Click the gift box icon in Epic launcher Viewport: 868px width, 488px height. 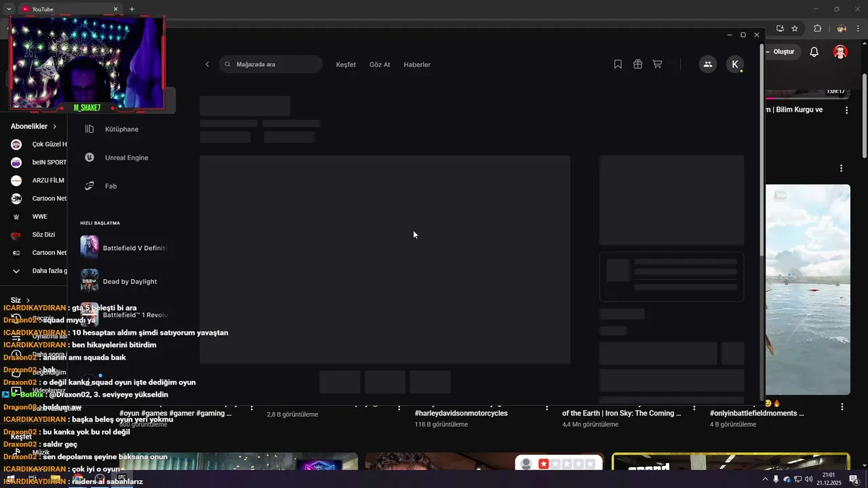click(x=637, y=64)
